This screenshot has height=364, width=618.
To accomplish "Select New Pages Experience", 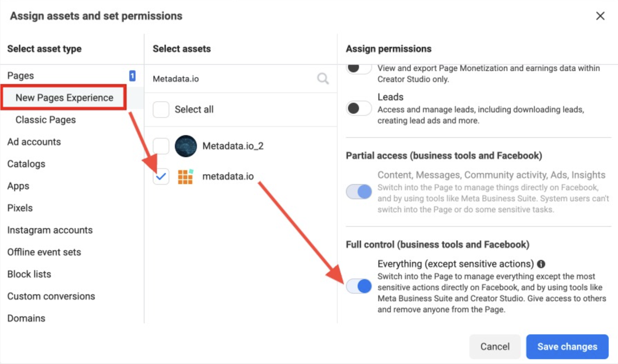I will tap(64, 98).
